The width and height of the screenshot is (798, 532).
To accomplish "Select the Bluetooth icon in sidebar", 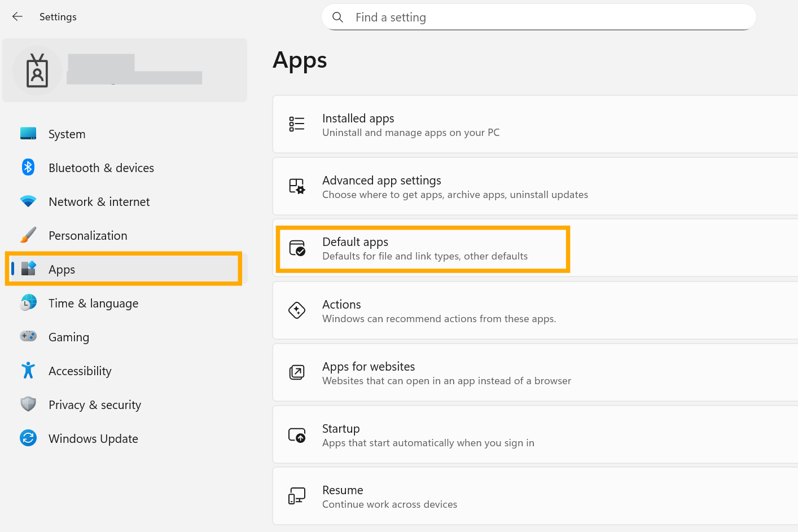I will 28,168.
